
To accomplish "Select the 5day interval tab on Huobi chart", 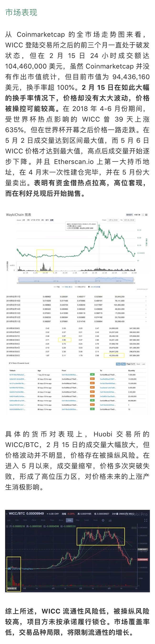I will pos(78,520).
